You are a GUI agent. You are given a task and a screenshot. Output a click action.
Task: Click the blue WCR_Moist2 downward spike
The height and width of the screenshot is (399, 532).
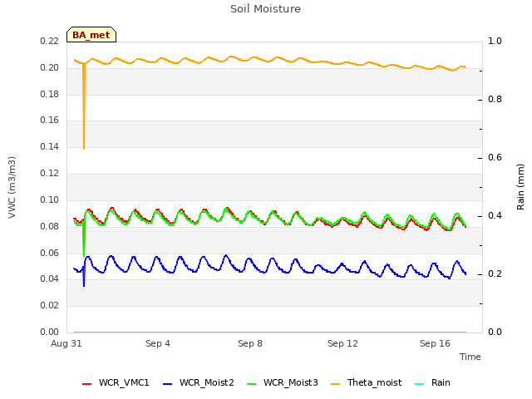pos(84,275)
